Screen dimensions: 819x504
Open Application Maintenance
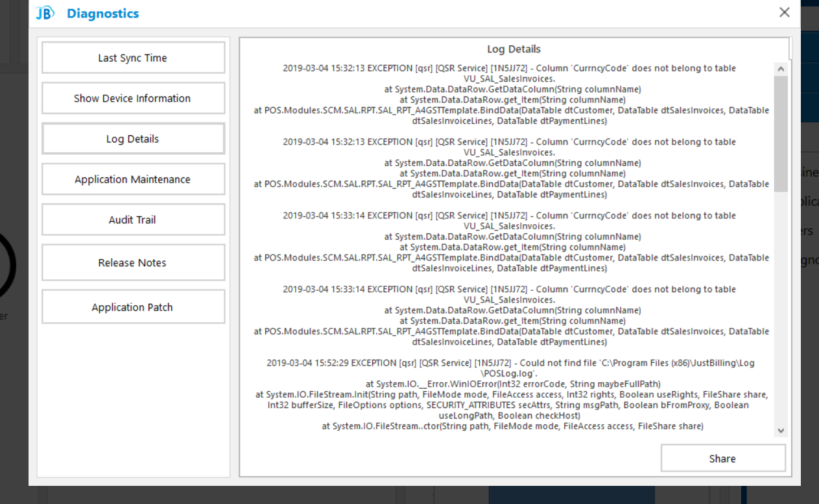pos(134,179)
